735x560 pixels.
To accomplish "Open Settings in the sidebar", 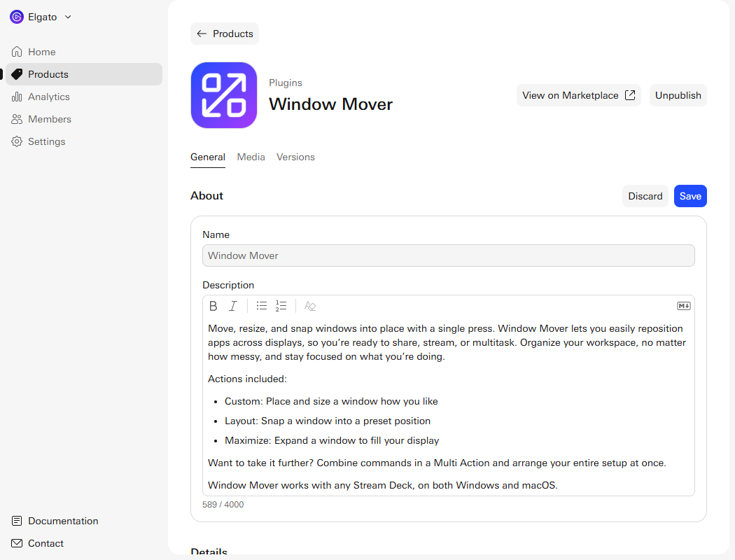I will (x=46, y=141).
